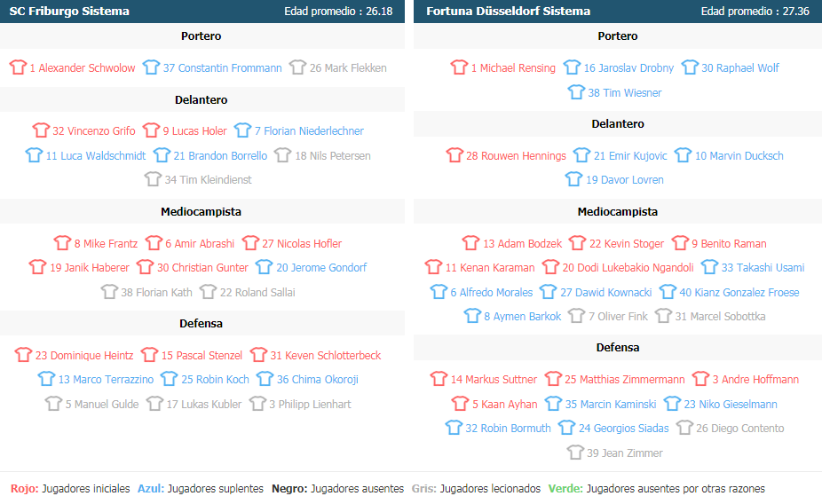This screenshot has width=822, height=504.
Task: Open Michael Rensing goalkeeper link
Action: point(513,68)
